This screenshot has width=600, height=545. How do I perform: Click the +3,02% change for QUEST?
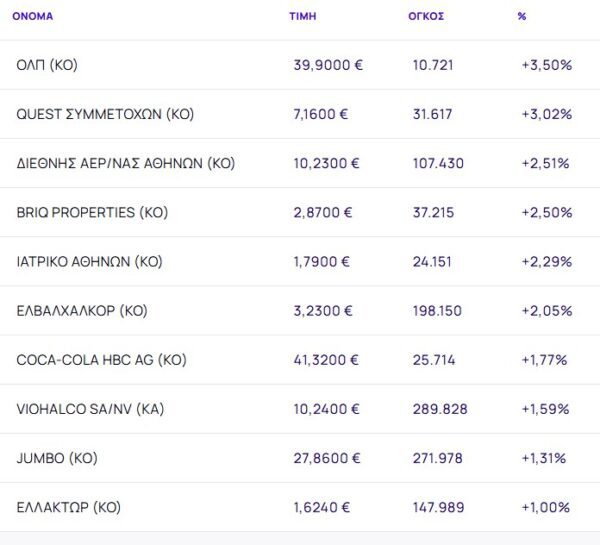coord(546,114)
